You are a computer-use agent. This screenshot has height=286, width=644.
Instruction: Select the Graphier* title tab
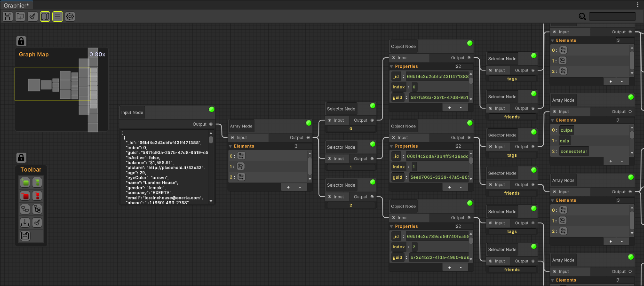point(16,5)
